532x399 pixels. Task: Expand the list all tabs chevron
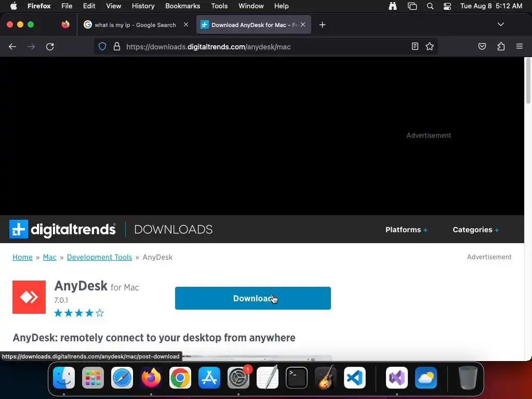[x=500, y=24]
